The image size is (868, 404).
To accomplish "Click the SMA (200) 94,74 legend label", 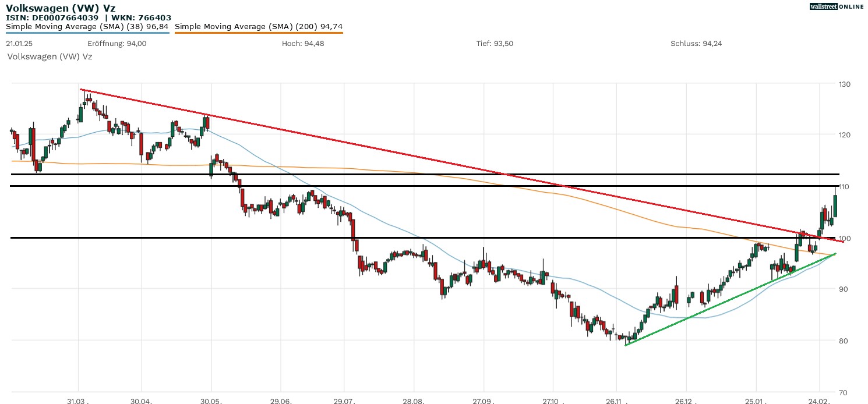I will click(259, 26).
